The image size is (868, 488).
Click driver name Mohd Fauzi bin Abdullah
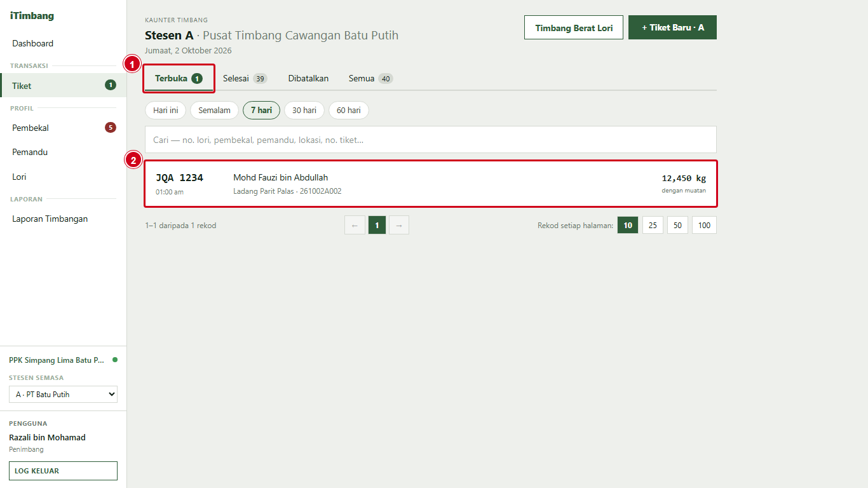click(280, 177)
